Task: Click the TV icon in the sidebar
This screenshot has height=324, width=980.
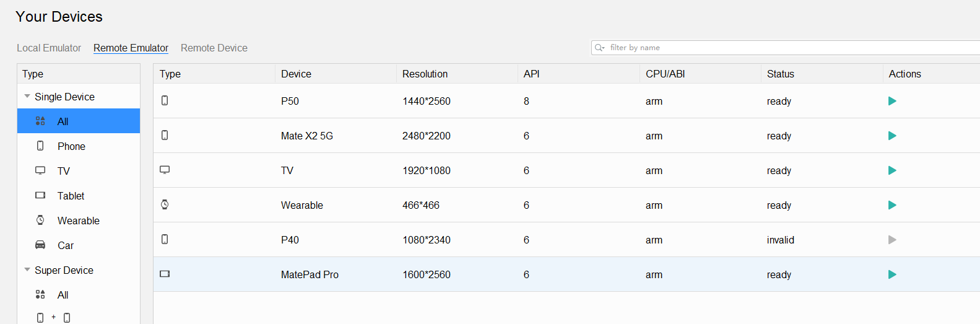Action: point(40,170)
